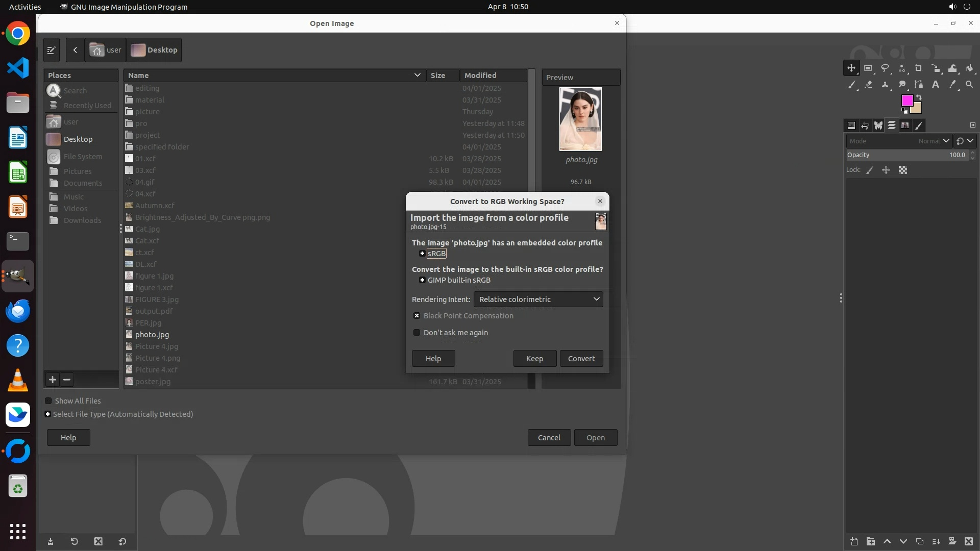980x551 pixels.
Task: Click the type-a-file-name pencil icon
Action: point(52,50)
